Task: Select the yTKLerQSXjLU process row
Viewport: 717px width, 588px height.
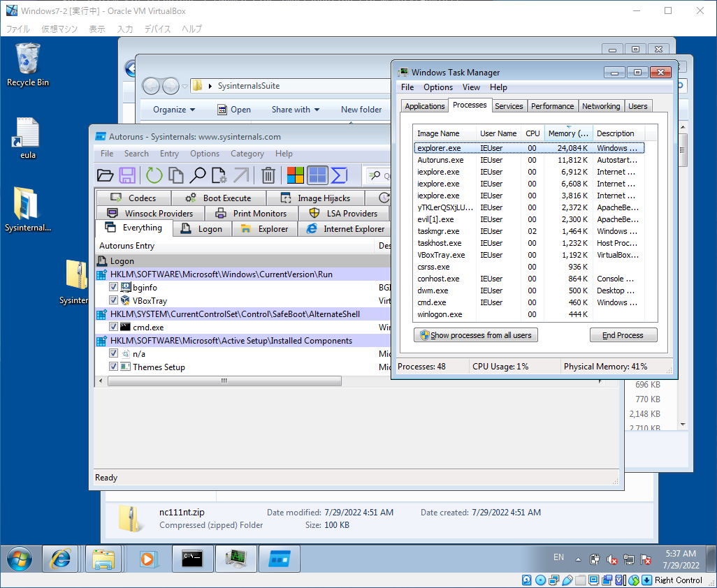Action: pos(528,207)
